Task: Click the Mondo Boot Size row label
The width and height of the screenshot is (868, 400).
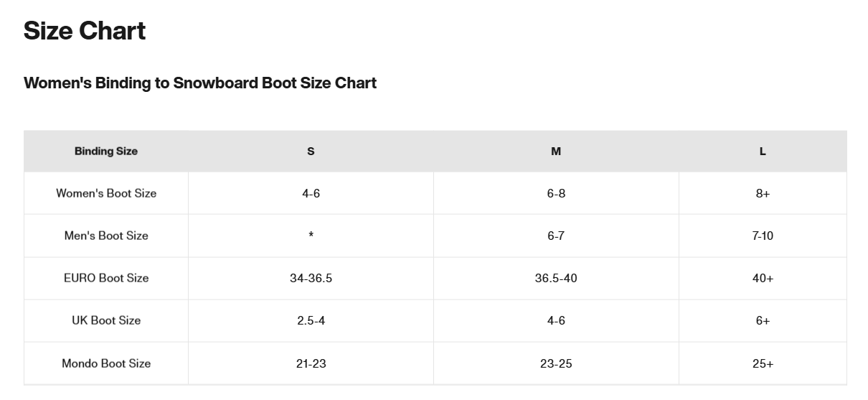Action: 106,363
